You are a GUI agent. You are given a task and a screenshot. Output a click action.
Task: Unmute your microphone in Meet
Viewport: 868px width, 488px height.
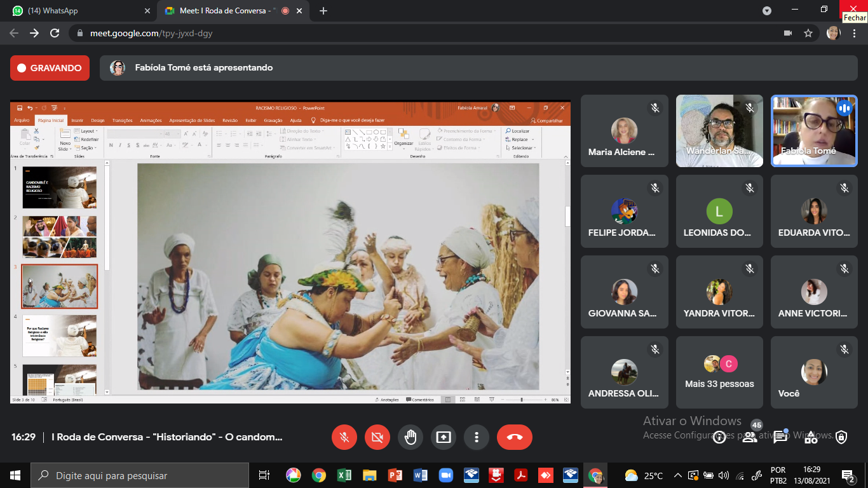click(344, 437)
